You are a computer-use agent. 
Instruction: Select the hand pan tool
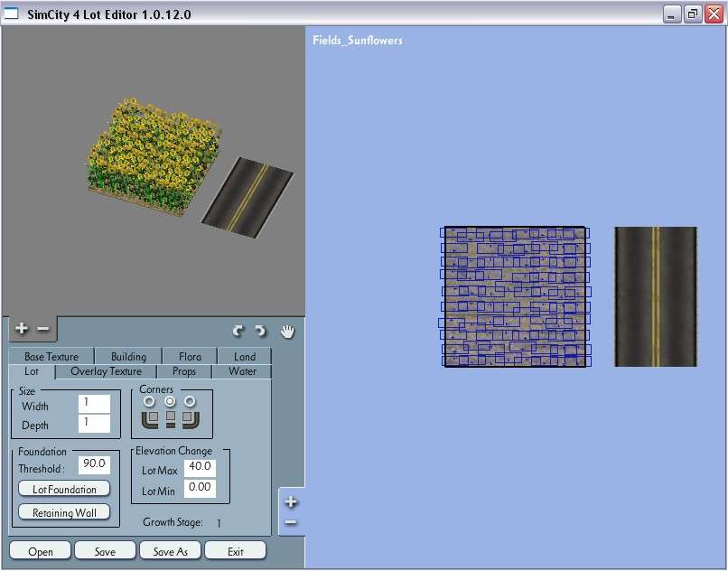[x=287, y=332]
